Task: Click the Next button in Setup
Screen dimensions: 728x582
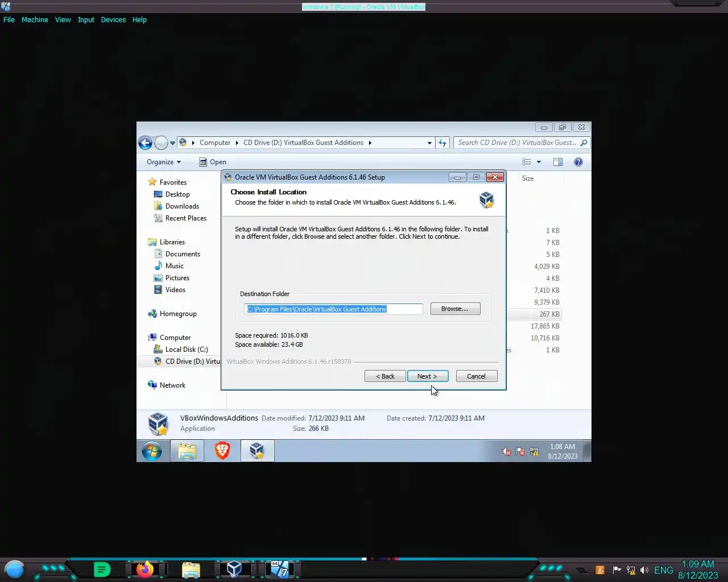Action: pyautogui.click(x=428, y=376)
